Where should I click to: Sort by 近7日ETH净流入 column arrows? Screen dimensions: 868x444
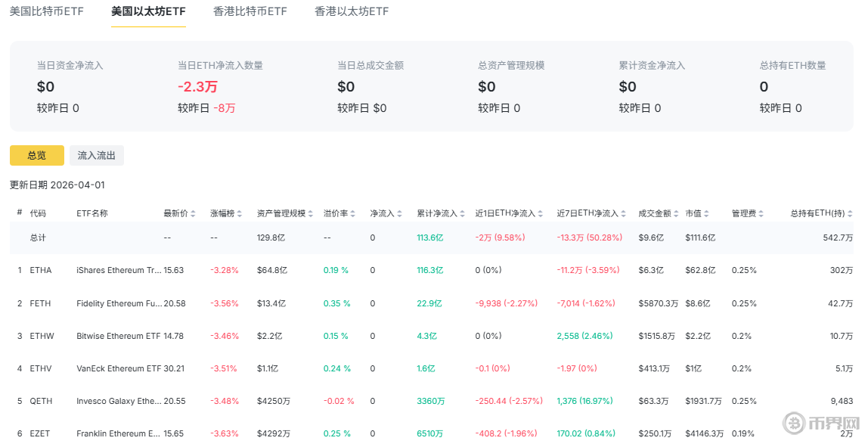coord(623,214)
